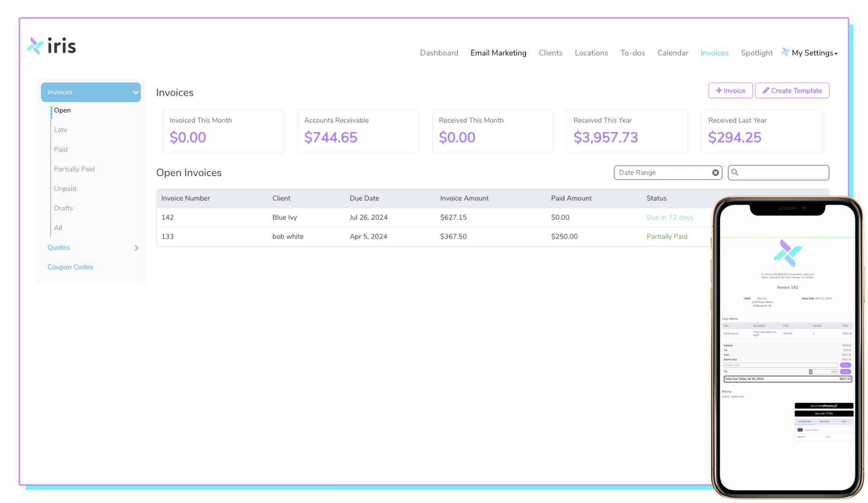Screen dimensions: 868x503
Task: Show Late invoices in the sidebar
Action: click(61, 130)
